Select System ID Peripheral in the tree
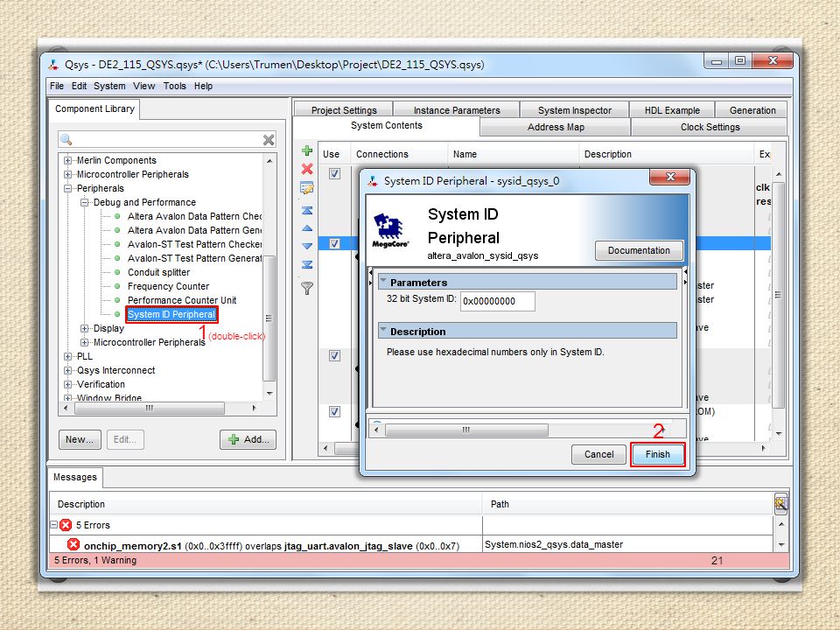This screenshot has height=630, width=840. 171,314
